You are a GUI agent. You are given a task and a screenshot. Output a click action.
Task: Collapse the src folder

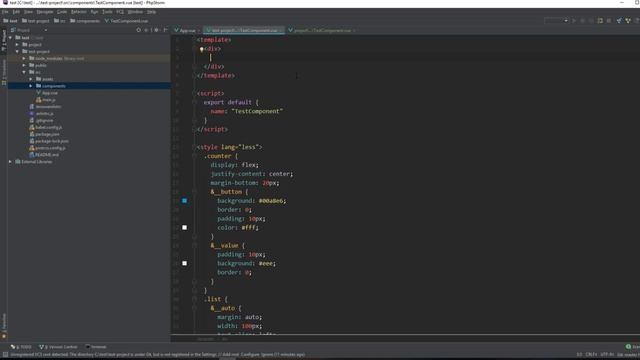click(x=24, y=72)
